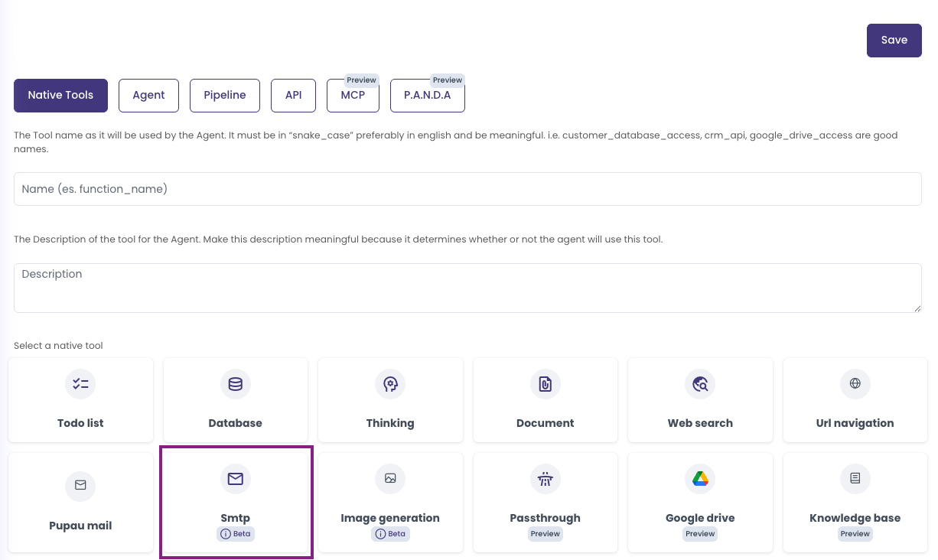Click the Google Drive logo icon
This screenshot has height=560, width=938.
[x=700, y=479]
